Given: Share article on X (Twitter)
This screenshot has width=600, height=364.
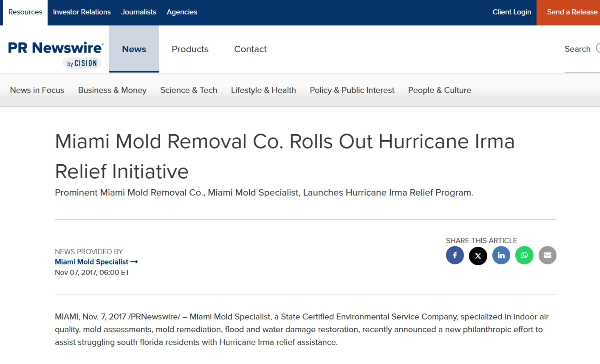Looking at the screenshot, I should coord(478,256).
